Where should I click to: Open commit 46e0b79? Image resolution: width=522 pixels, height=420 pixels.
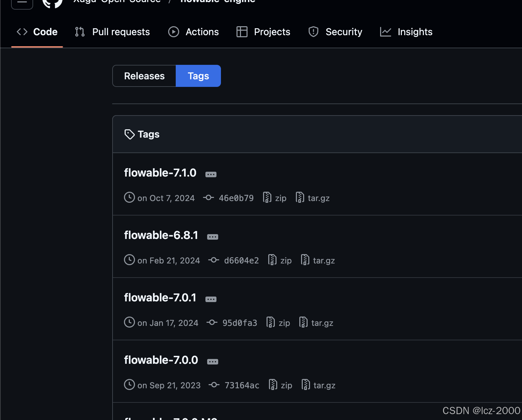pyautogui.click(x=236, y=198)
